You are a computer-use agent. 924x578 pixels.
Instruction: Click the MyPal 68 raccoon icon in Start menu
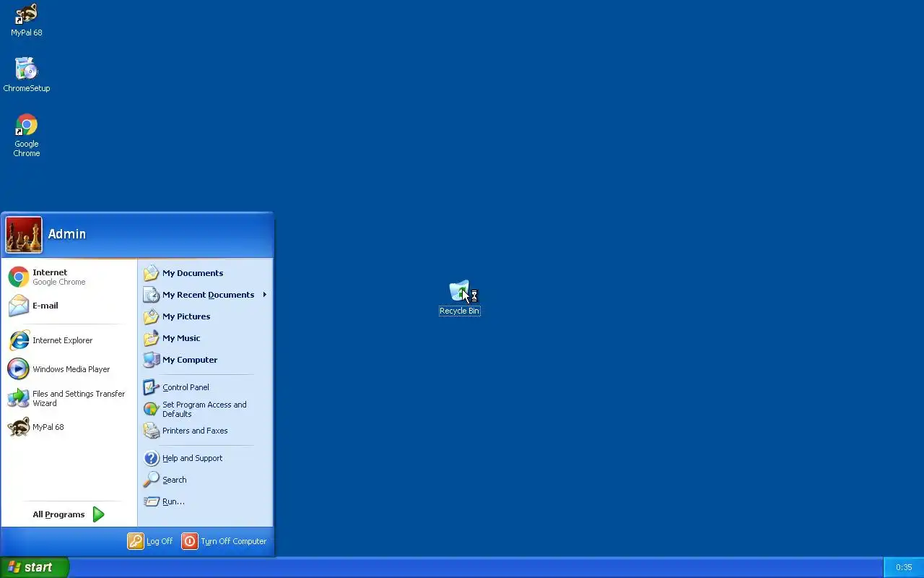click(19, 427)
